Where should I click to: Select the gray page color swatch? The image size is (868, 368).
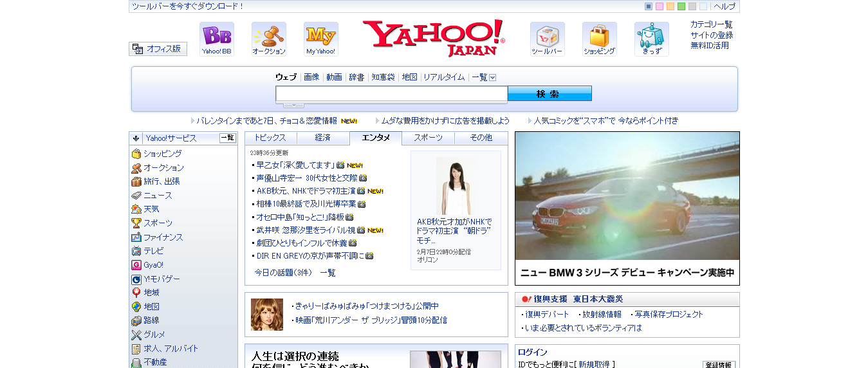[x=692, y=6]
